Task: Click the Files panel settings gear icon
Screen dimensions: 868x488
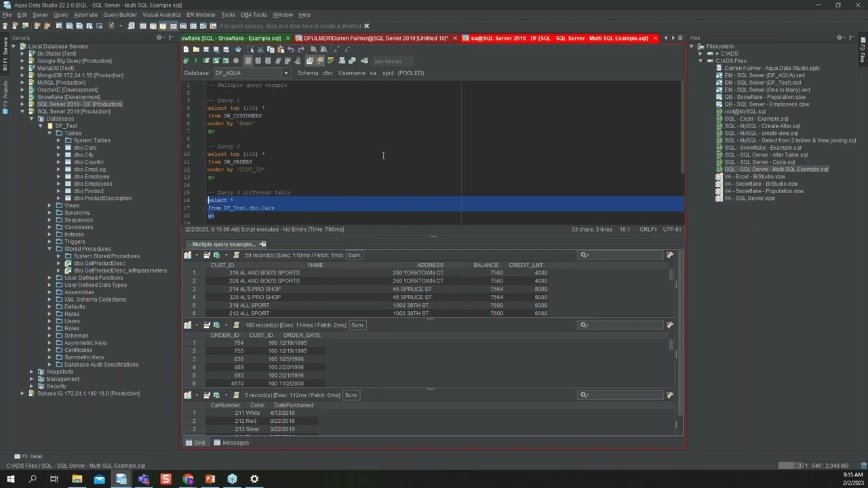Action: [840, 38]
